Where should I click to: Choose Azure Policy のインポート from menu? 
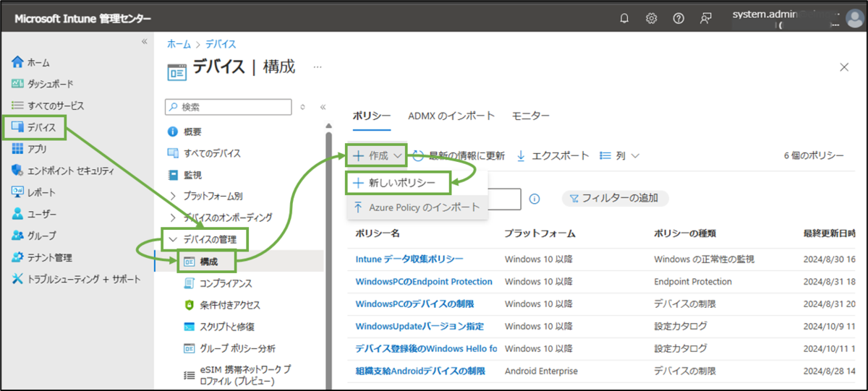pyautogui.click(x=417, y=207)
